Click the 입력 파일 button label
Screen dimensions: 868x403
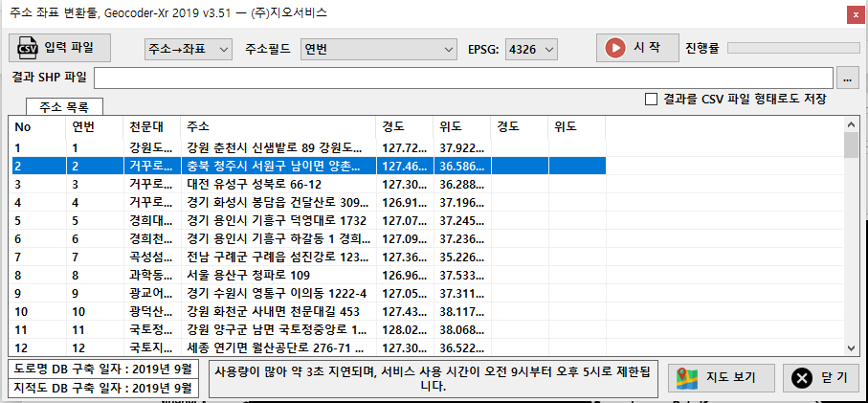point(69,48)
